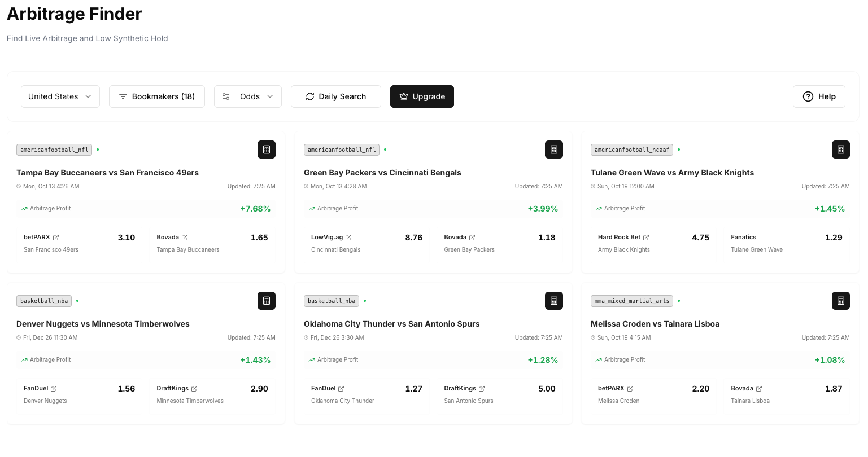Open calculator for Tulane vs Army card

[840, 150]
